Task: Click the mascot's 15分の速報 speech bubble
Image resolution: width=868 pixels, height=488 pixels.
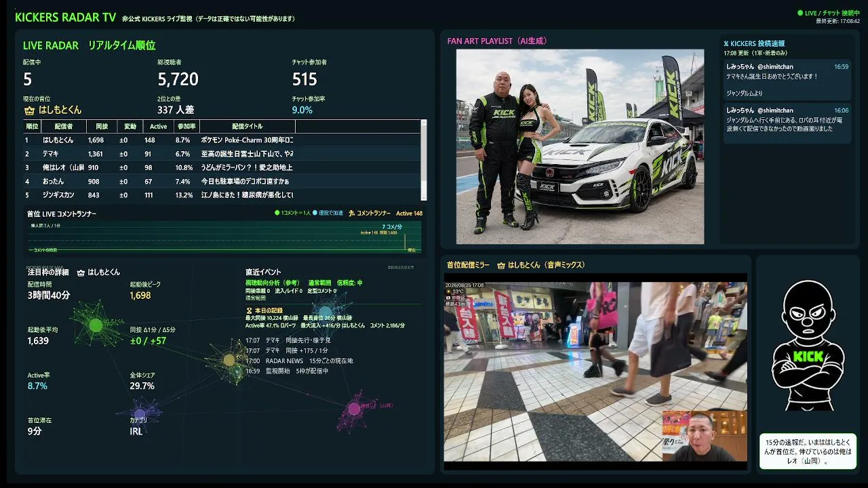Action: click(808, 451)
